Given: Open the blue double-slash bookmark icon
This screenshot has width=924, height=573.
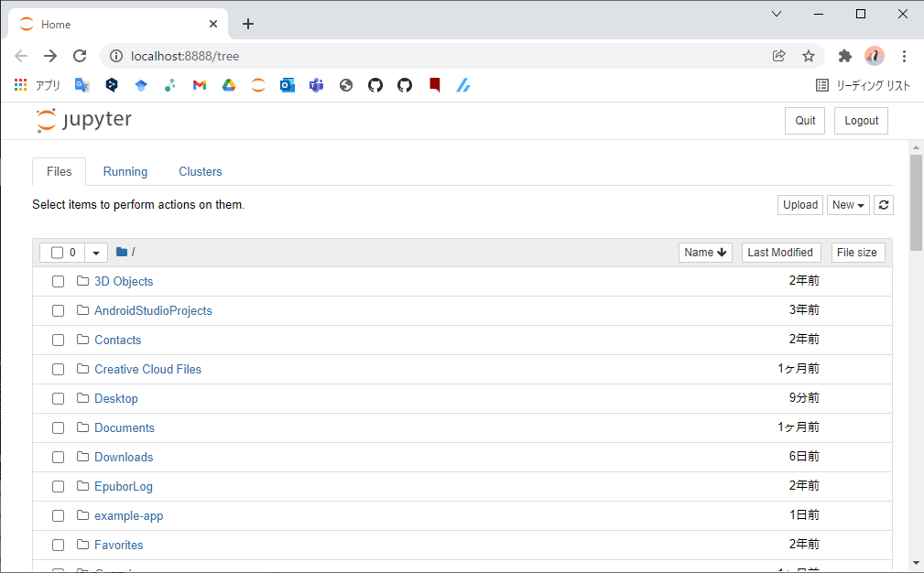Looking at the screenshot, I should (463, 85).
